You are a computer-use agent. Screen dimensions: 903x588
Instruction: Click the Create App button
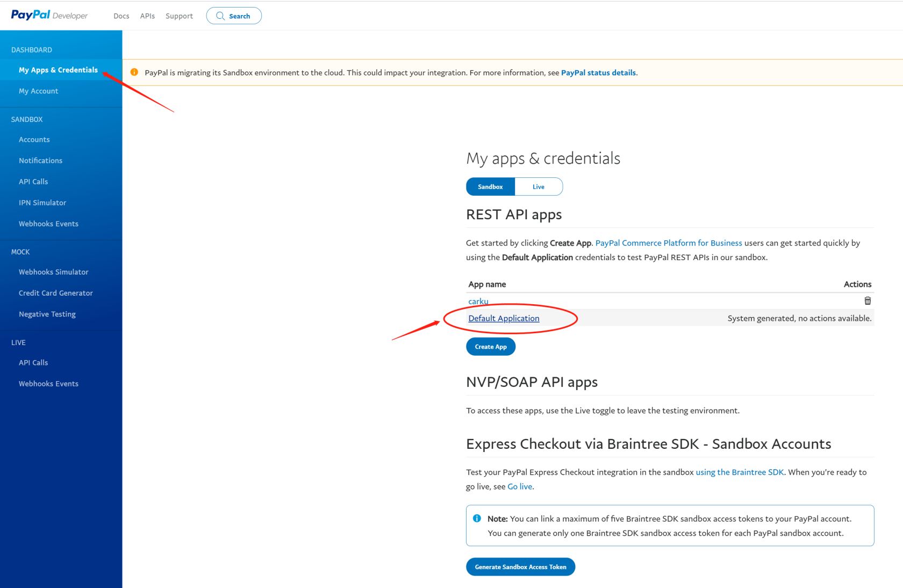(491, 347)
